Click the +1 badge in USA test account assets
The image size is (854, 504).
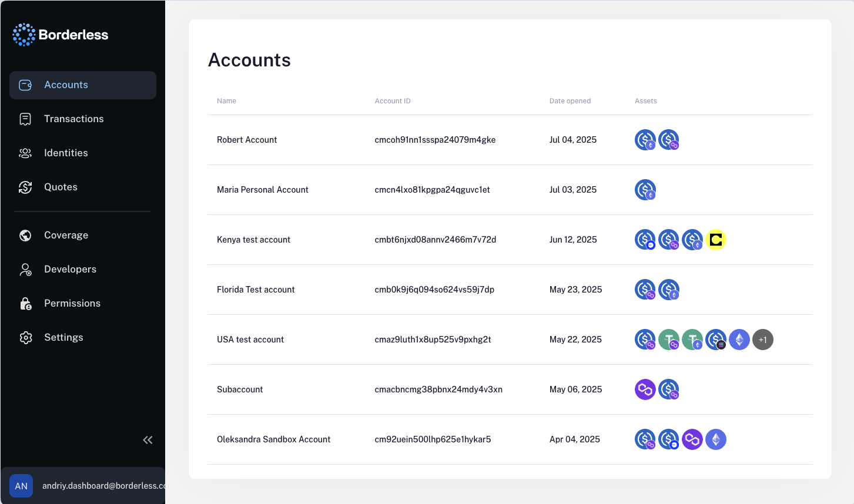coord(763,340)
